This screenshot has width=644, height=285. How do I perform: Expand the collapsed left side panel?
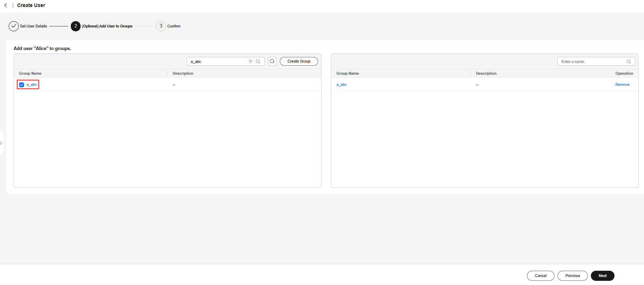click(x=1, y=143)
